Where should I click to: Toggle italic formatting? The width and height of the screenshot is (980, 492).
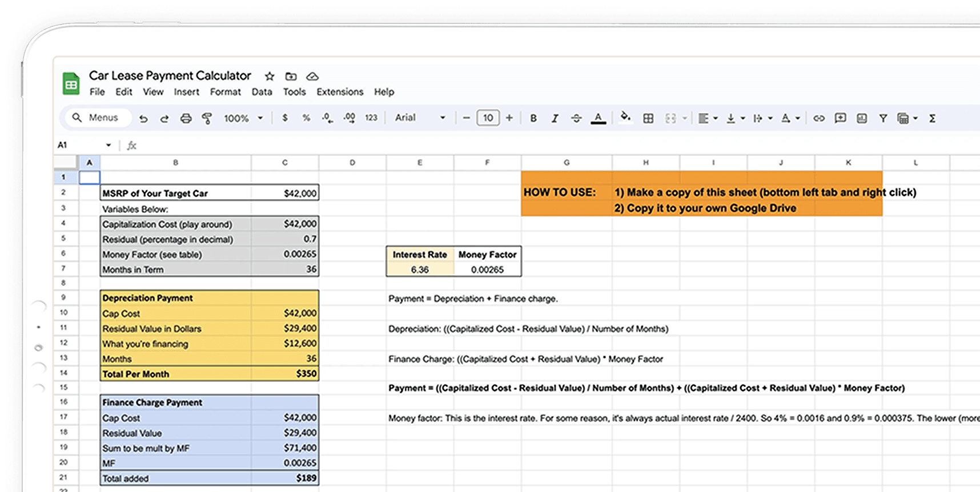coord(555,118)
